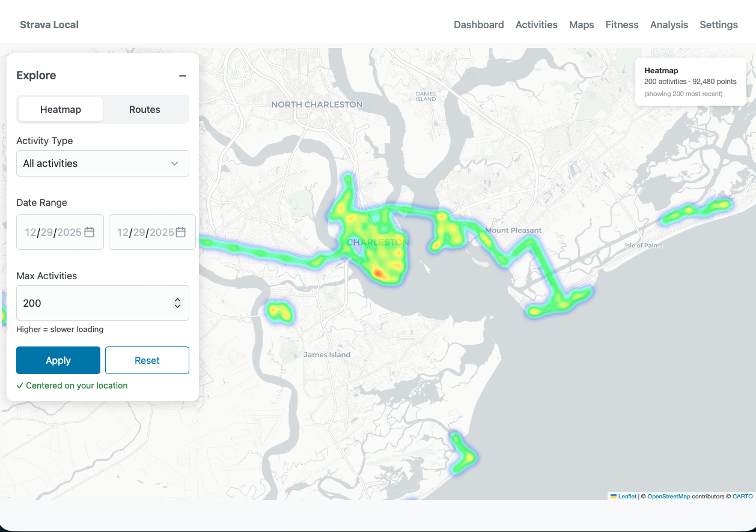Screen dimensions: 756x532
Task: Open the CARTO attribution link
Action: pos(743,497)
